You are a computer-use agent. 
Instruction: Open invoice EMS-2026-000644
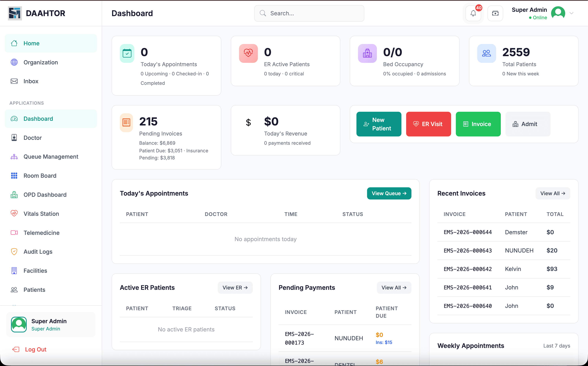click(467, 232)
